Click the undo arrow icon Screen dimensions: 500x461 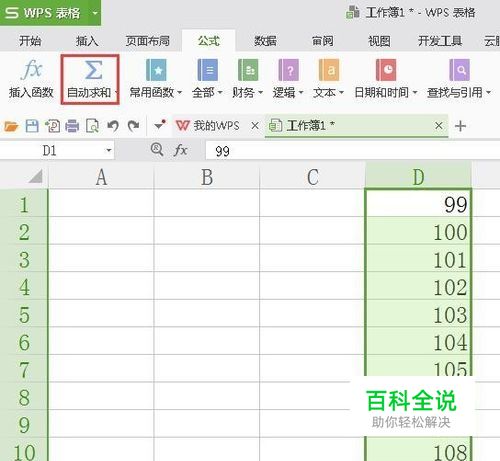[113, 126]
